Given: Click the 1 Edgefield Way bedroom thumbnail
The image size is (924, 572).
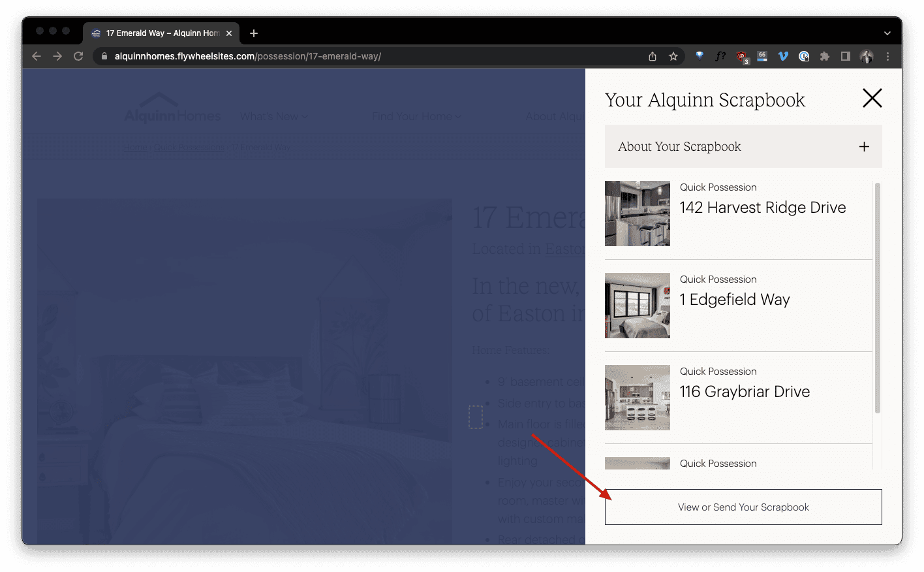Looking at the screenshot, I should click(x=637, y=306).
